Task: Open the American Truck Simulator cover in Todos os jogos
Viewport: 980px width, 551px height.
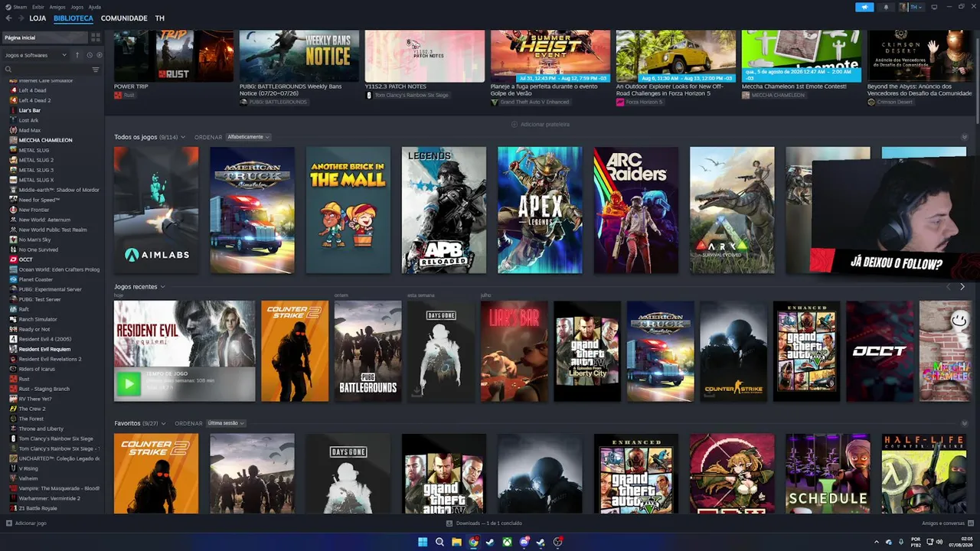Action: pos(252,210)
